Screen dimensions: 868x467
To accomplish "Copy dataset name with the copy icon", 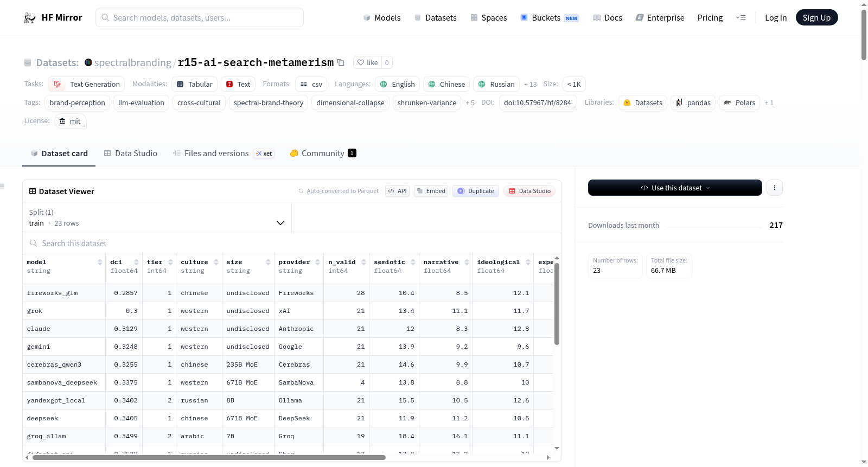I will point(341,62).
